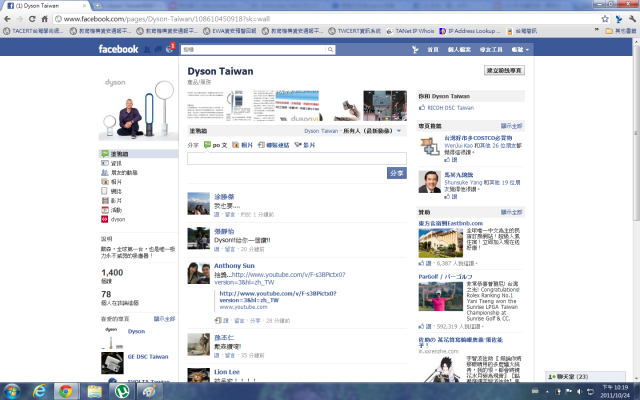Click the ParGolf ad title

tap(445, 276)
